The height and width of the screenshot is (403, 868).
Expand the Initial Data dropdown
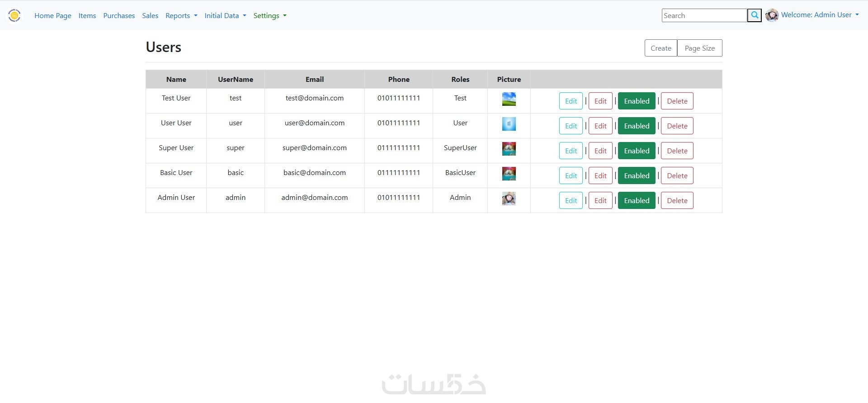[225, 15]
